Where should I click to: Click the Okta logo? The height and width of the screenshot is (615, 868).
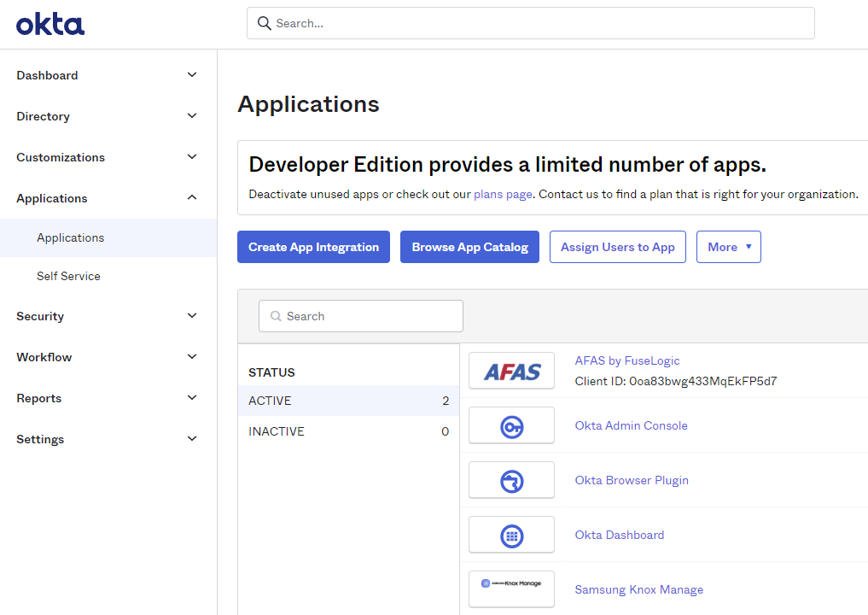point(50,25)
